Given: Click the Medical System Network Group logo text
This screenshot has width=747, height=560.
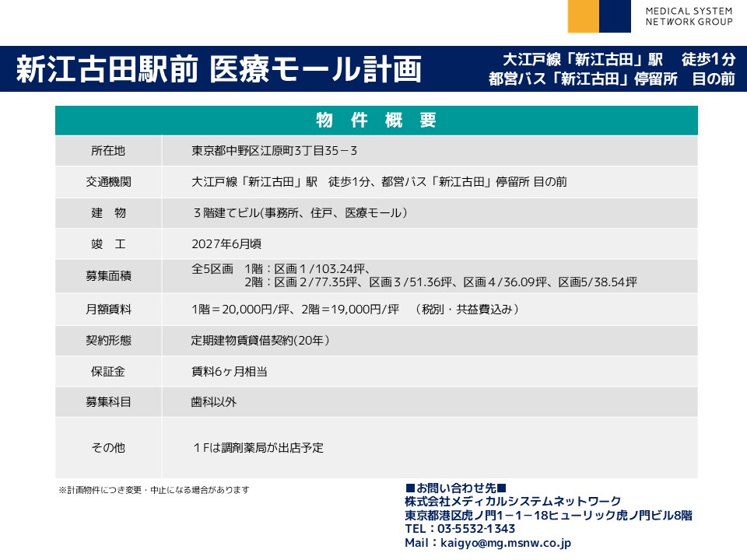Looking at the screenshot, I should point(689,16).
